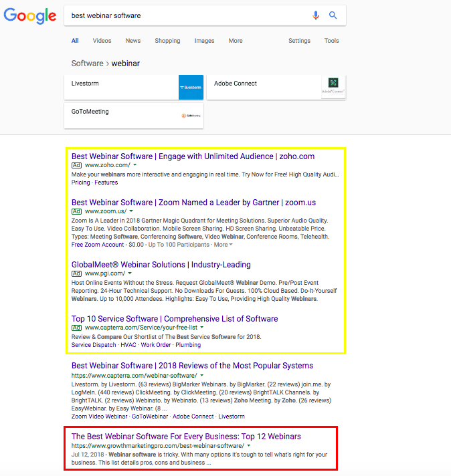
Task: Click Plumbing sitelink
Action: point(188,345)
